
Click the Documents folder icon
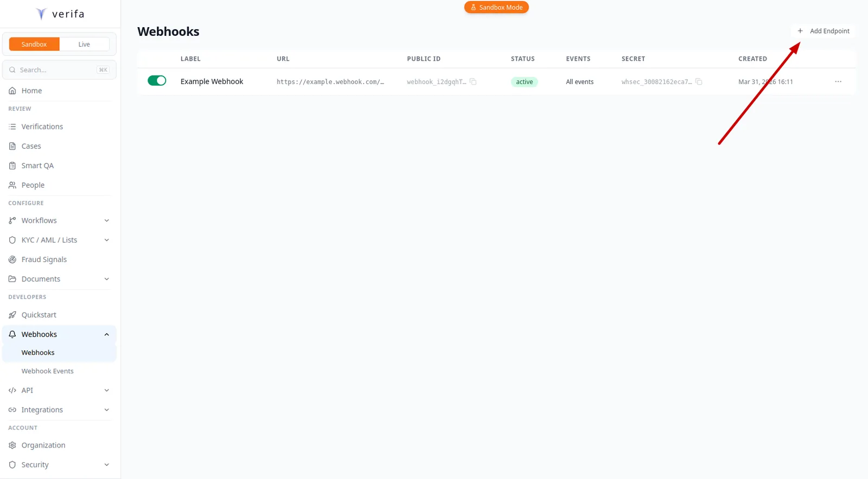(12, 279)
